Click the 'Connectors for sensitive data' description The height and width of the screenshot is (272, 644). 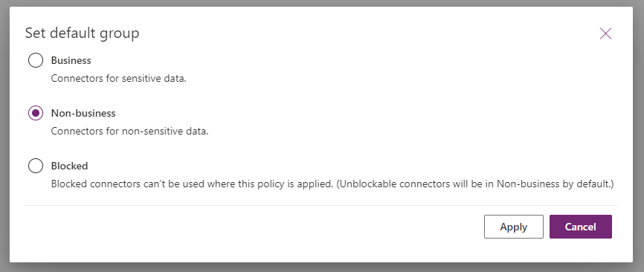(x=119, y=78)
